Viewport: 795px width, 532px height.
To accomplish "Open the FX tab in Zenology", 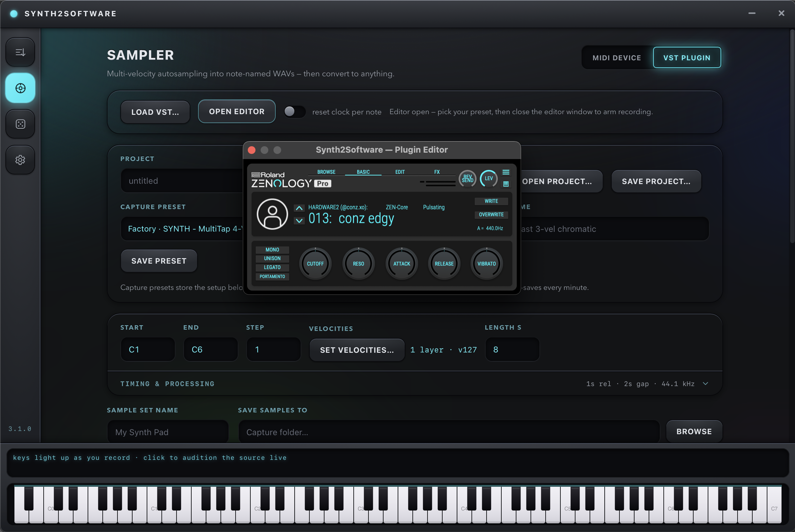I will tap(437, 172).
